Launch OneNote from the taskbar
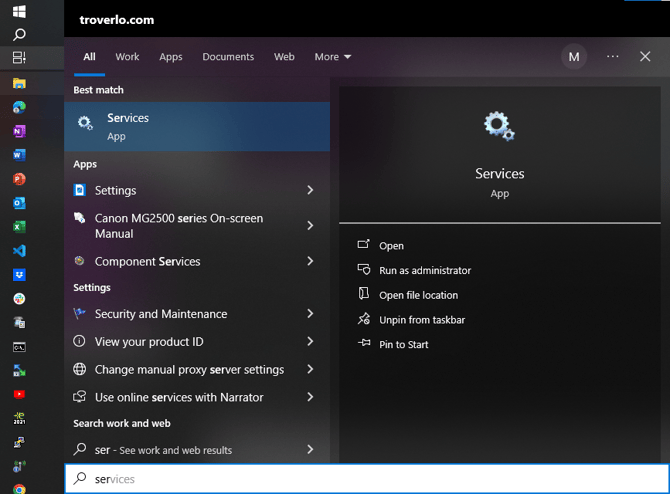This screenshot has width=670, height=494. tap(19, 131)
